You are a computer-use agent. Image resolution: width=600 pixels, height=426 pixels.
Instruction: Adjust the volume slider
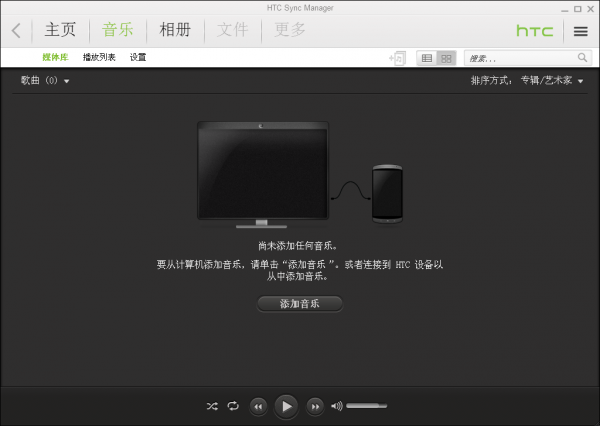(x=367, y=406)
